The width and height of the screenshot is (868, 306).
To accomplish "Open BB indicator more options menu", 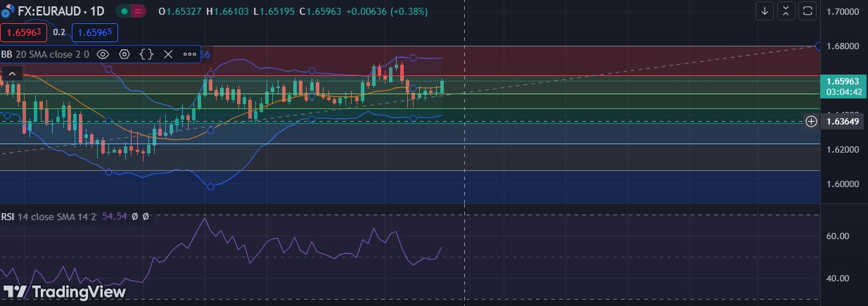I will 190,54.
